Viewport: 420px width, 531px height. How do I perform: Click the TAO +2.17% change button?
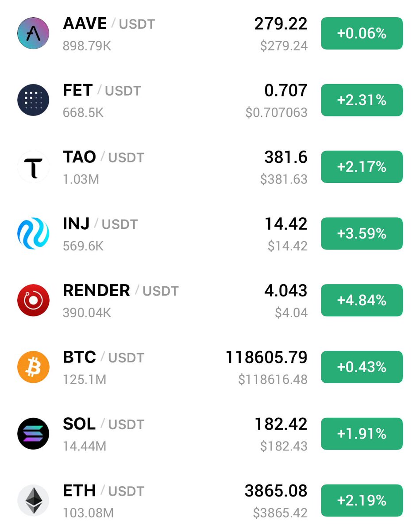[362, 167]
